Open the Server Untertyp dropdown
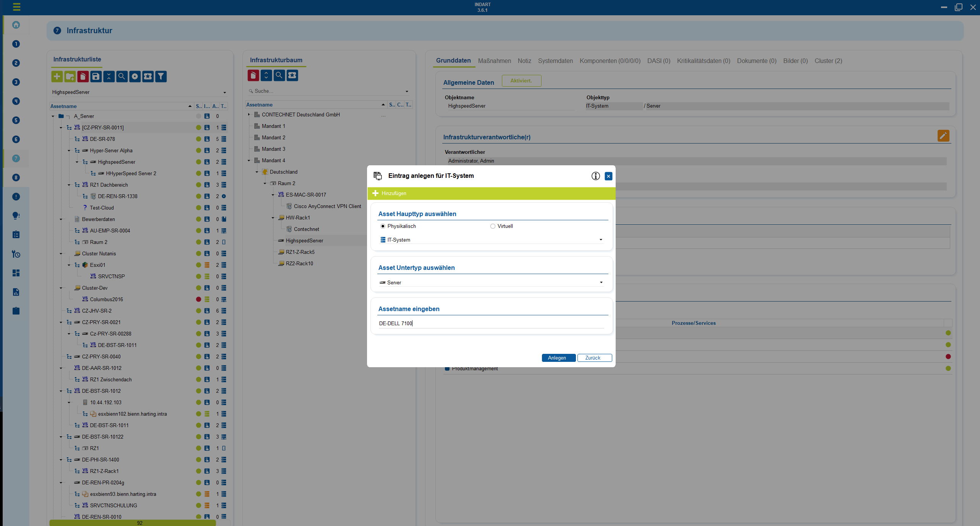 coord(601,282)
